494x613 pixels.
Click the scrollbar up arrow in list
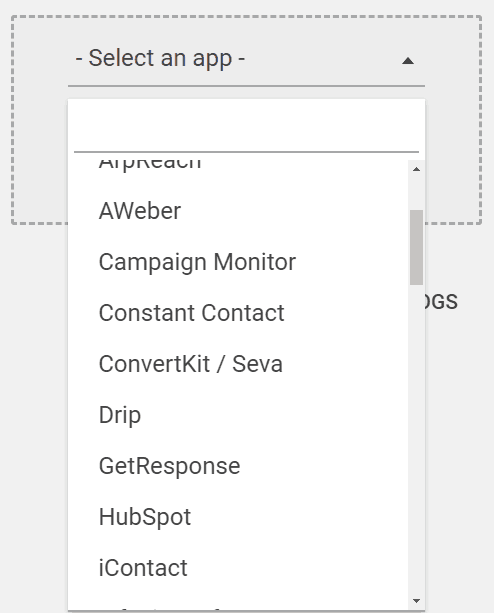(416, 169)
